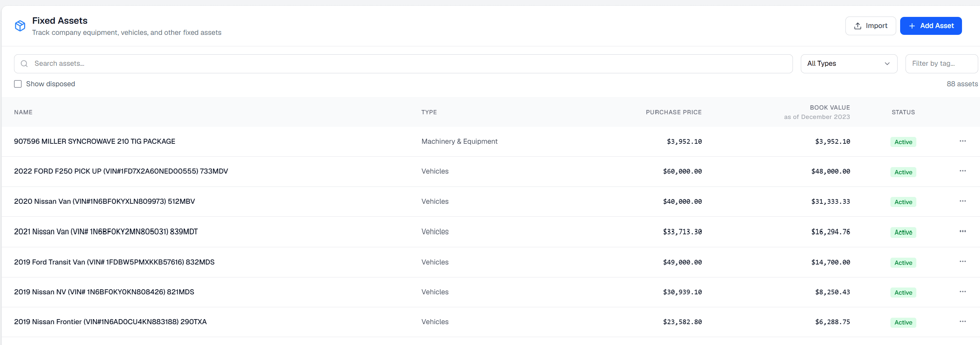
Task: Click the $16,294.76 book value
Action: point(830,232)
